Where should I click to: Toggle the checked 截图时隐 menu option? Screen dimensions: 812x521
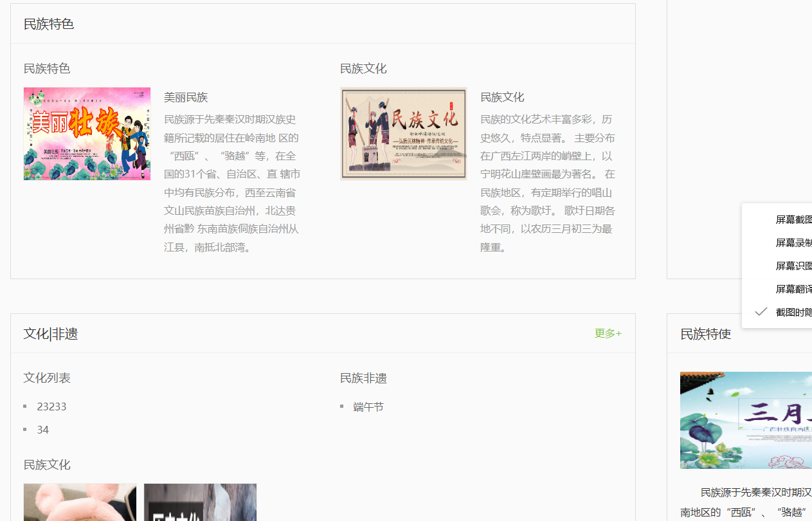[793, 312]
